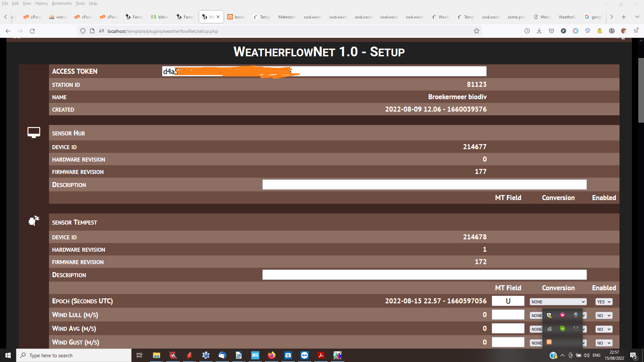Open Conversion dropdown for Wind Lull

pos(536,315)
